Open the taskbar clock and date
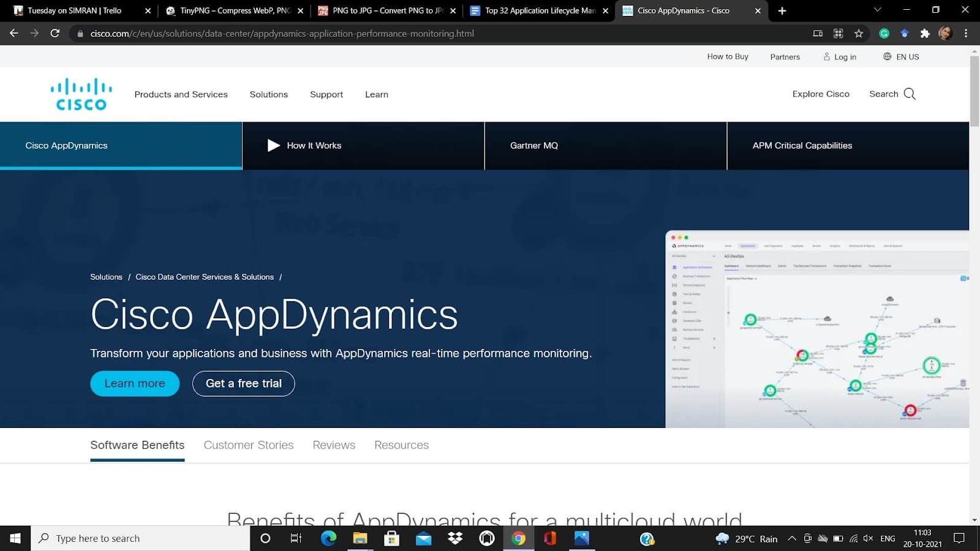 tap(922, 538)
